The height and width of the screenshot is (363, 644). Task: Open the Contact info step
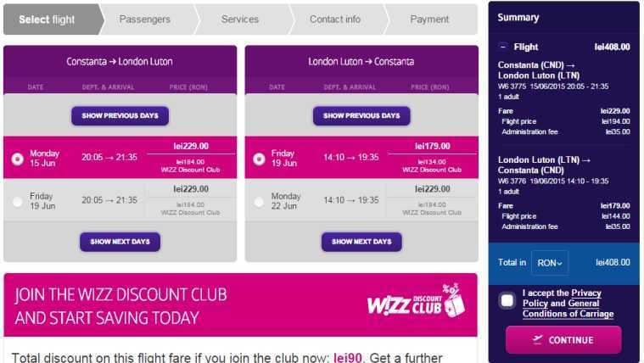pos(335,20)
